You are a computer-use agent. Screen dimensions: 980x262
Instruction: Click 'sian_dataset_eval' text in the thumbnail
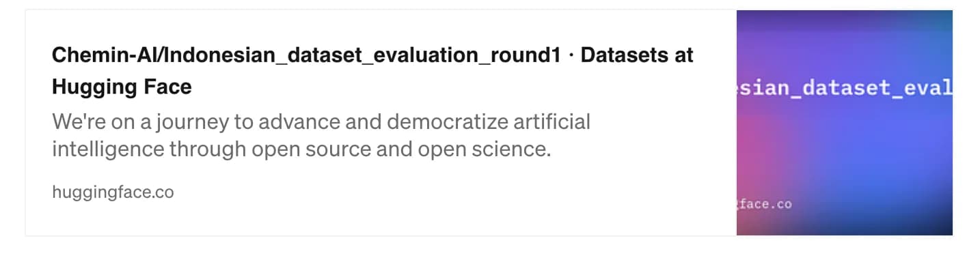point(846,87)
